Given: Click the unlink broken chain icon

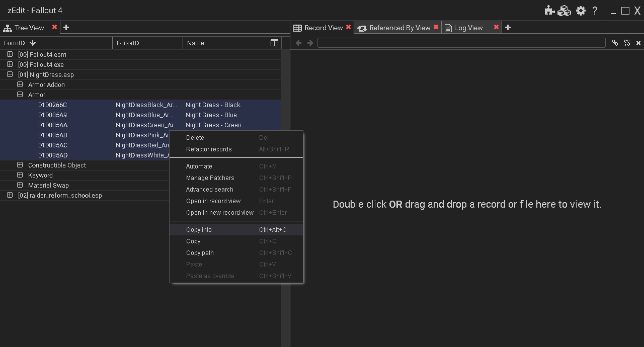Looking at the screenshot, I should (627, 43).
